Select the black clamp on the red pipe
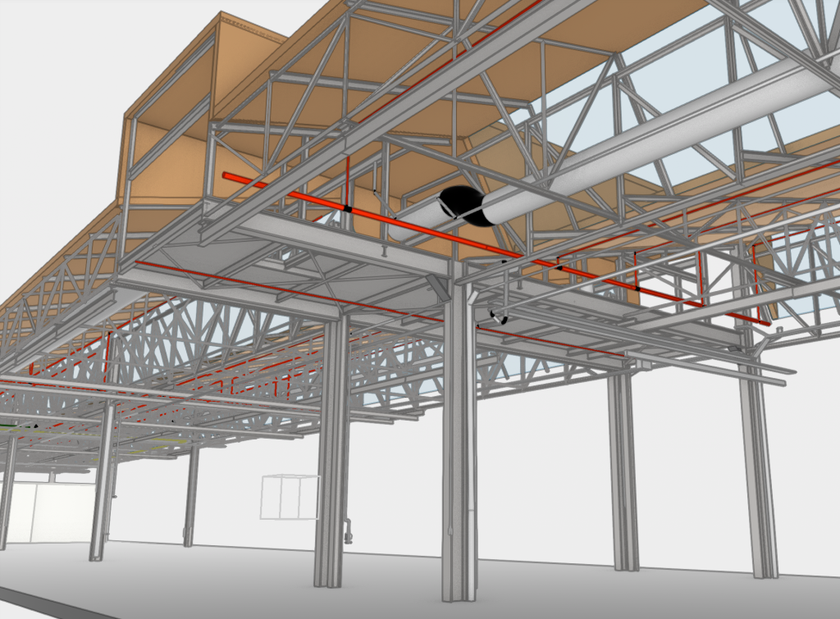Image resolution: width=840 pixels, height=619 pixels. click(348, 209)
